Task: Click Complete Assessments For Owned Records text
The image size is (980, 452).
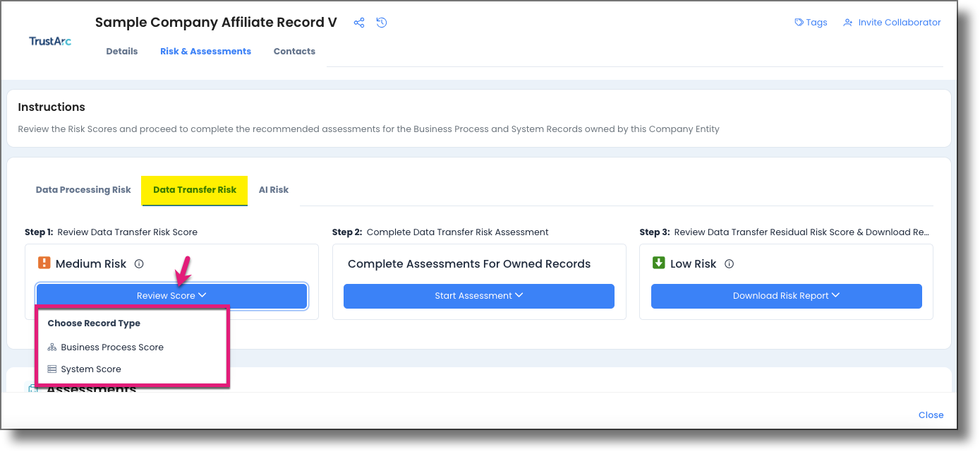Action: 469,264
